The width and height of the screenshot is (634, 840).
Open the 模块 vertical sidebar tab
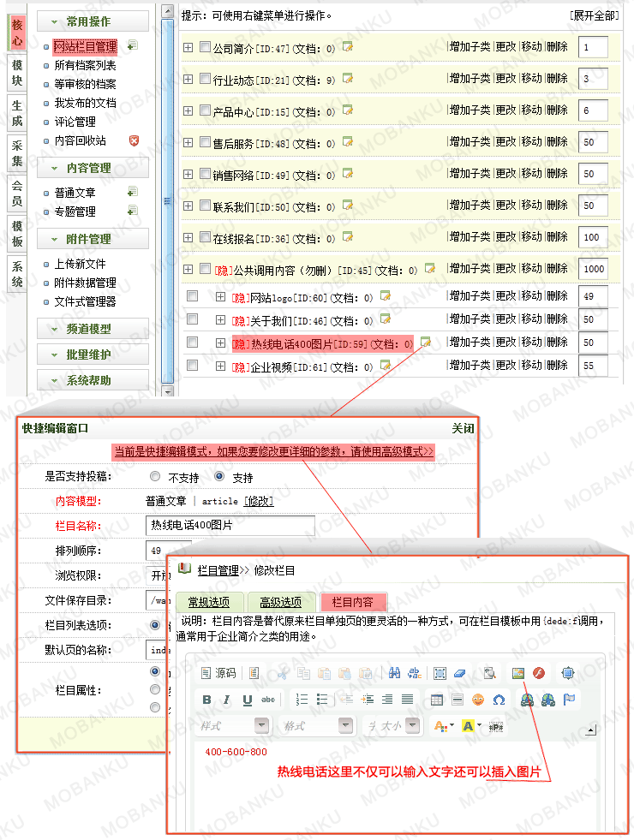click(17, 73)
